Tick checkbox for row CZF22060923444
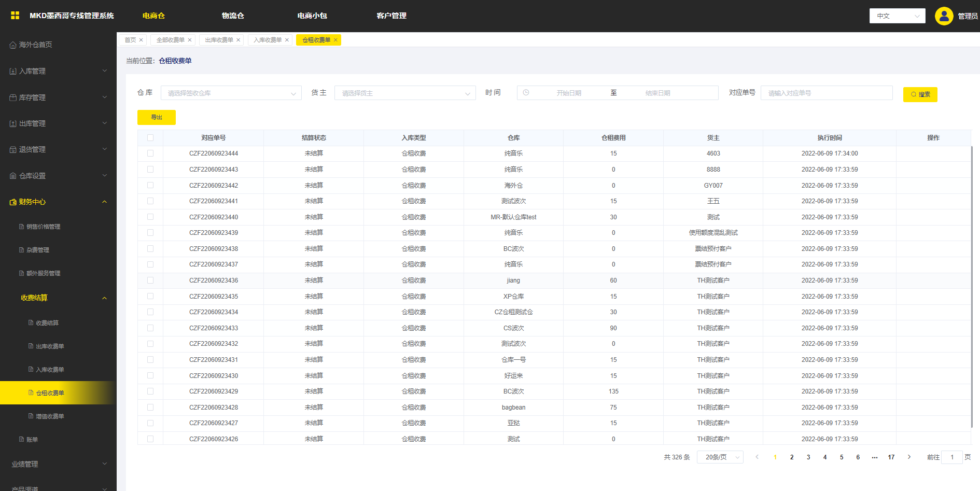980x491 pixels. [x=150, y=153]
